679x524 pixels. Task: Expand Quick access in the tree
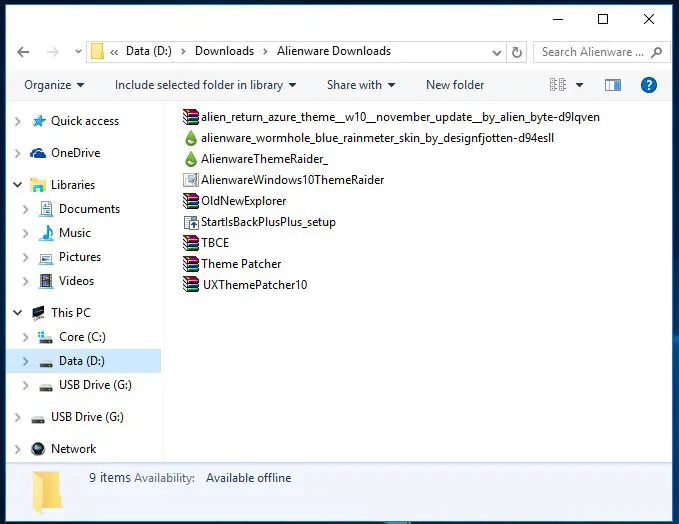(17, 121)
